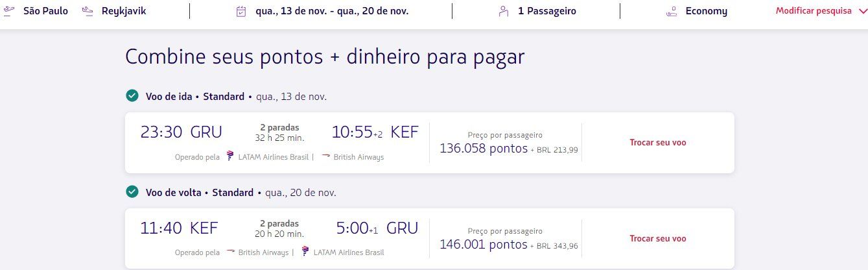Viewport: 868px width, 270px height.
Task: Click LATAM logo on the outbound flight
Action: 230,156
